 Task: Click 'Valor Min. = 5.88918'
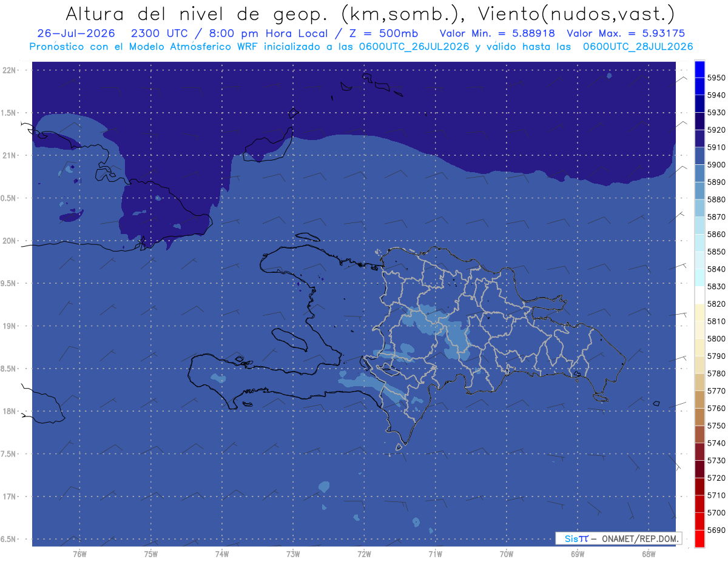point(497,33)
